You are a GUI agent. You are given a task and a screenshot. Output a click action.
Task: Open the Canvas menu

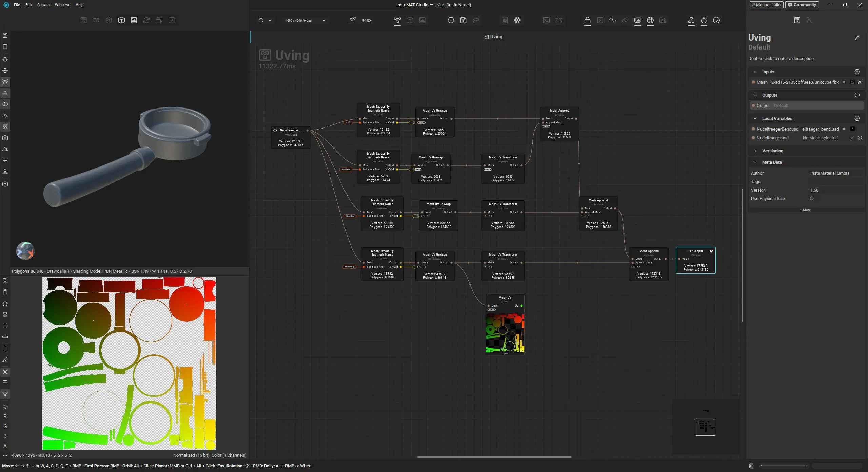[x=43, y=5]
